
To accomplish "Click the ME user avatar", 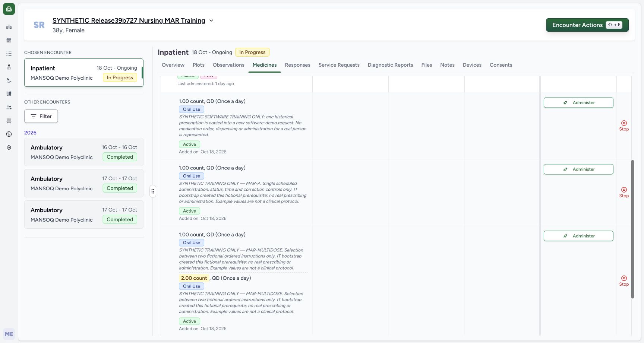I will click(x=9, y=334).
